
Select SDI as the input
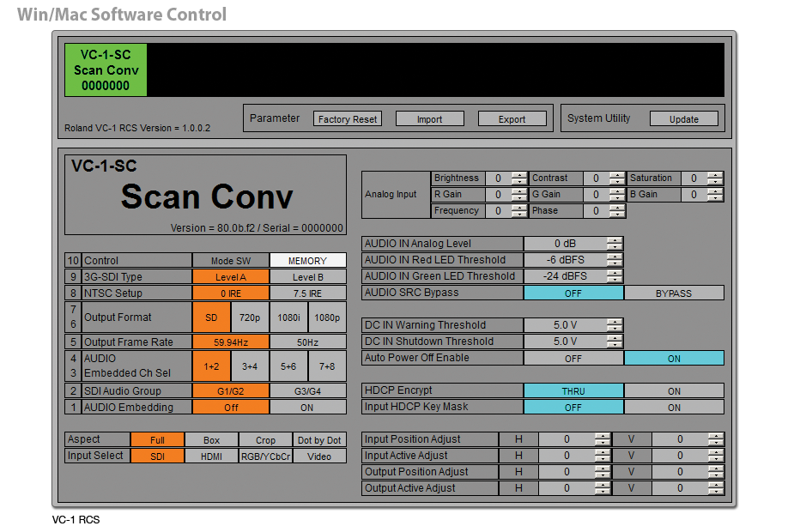(157, 456)
